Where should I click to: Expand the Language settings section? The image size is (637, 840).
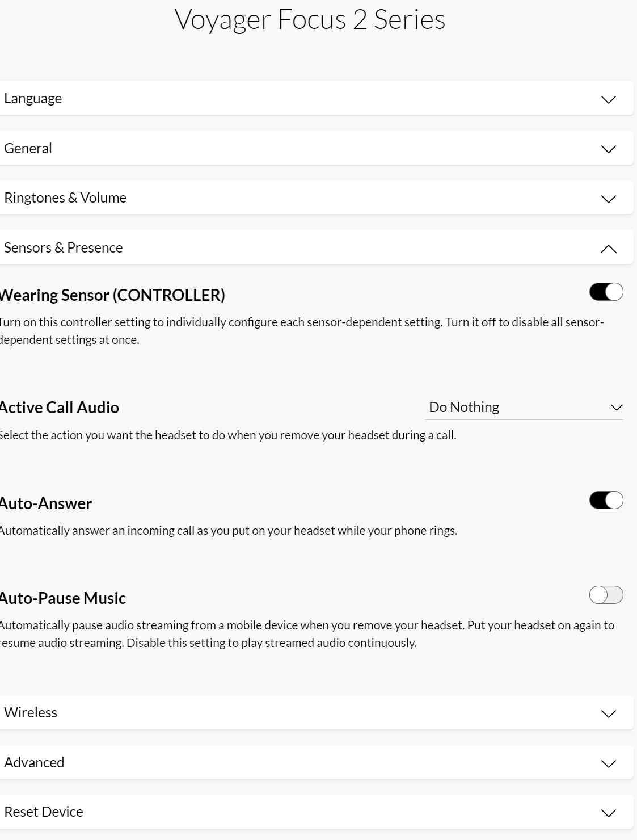point(33,99)
